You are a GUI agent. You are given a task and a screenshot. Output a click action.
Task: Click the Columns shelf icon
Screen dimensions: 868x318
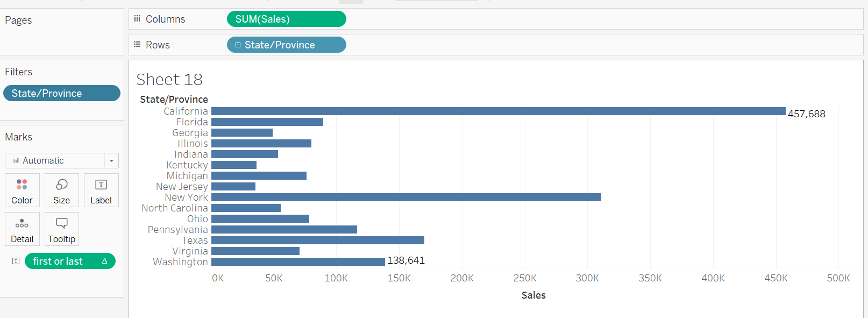pos(137,19)
